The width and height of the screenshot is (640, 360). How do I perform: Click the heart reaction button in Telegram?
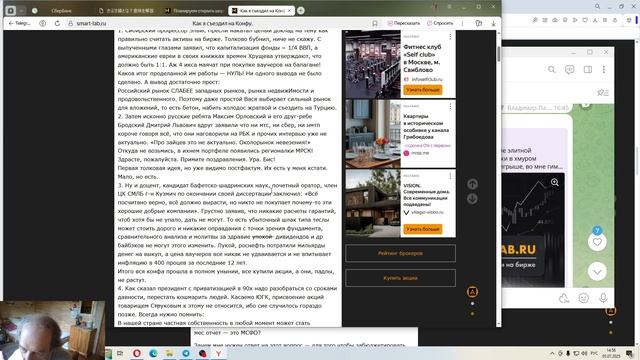[x=597, y=242]
